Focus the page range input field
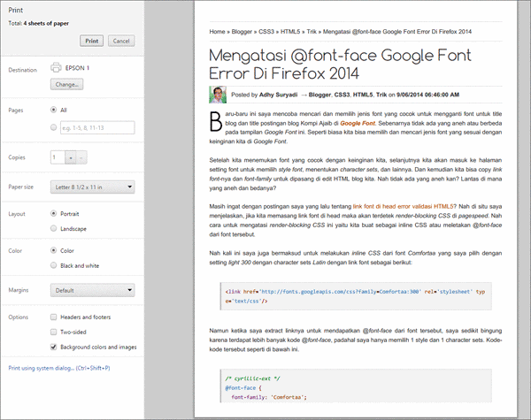This screenshot has width=531, height=420. (x=97, y=127)
